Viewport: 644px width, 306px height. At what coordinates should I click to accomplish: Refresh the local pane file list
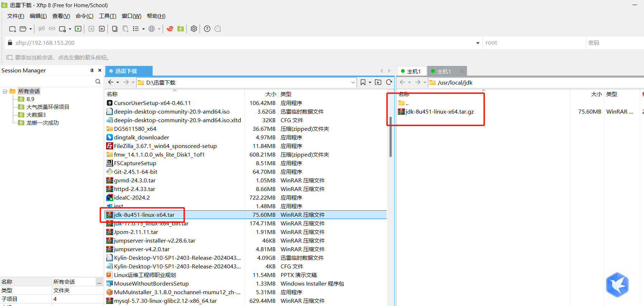pos(389,82)
